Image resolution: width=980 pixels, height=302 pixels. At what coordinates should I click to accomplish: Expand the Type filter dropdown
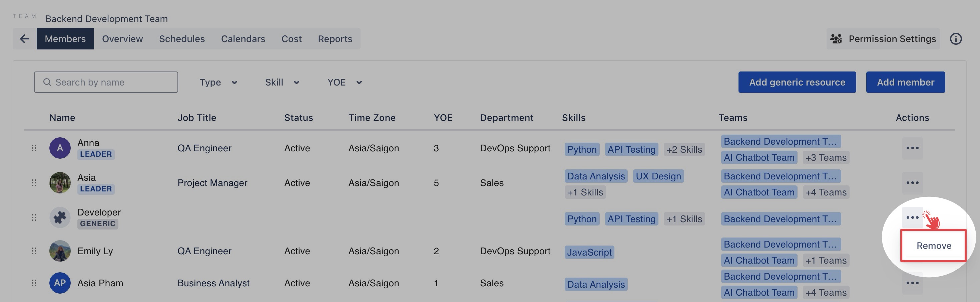[x=218, y=82]
